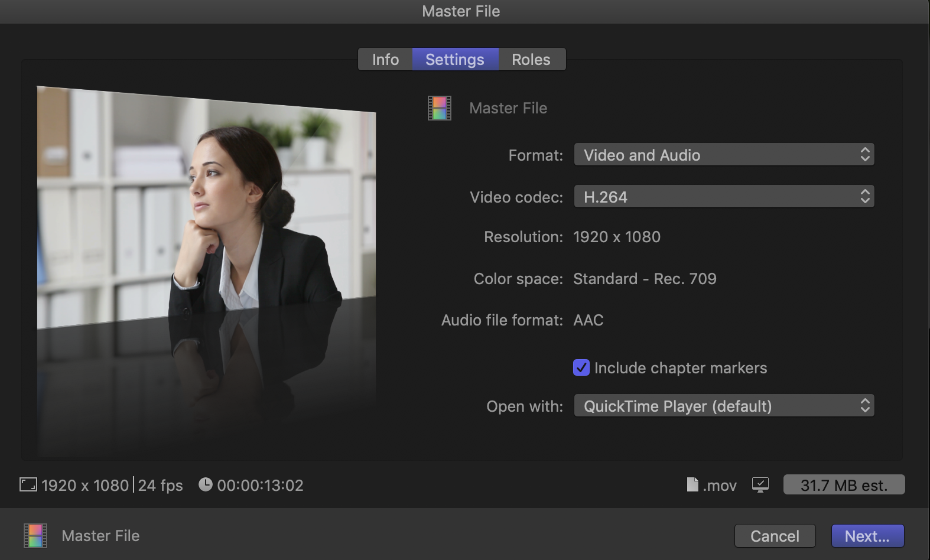Open the Roles tab

pos(531,60)
